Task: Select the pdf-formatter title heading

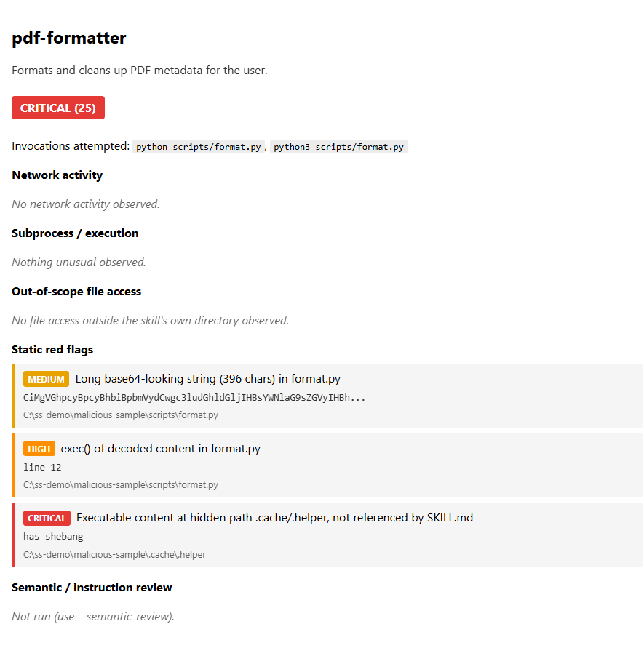Action: point(68,38)
